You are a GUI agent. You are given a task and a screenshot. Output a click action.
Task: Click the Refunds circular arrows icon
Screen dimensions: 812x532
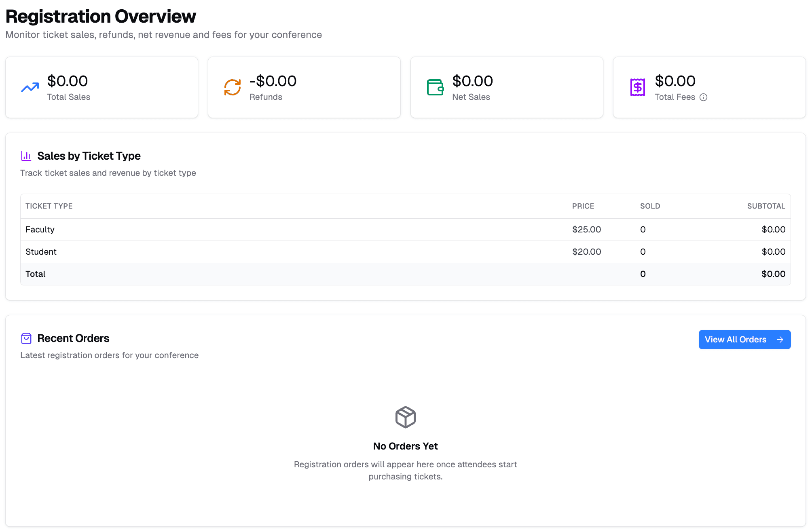point(232,87)
